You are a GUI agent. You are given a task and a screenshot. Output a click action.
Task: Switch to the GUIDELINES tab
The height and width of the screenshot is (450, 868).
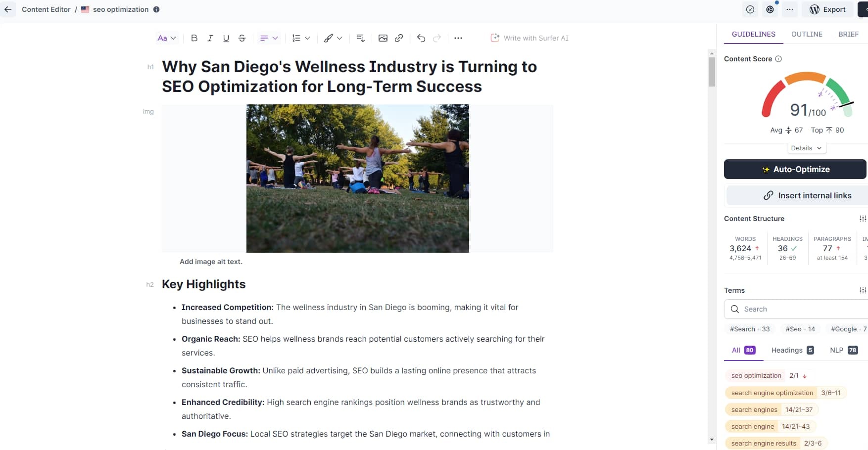coord(754,34)
